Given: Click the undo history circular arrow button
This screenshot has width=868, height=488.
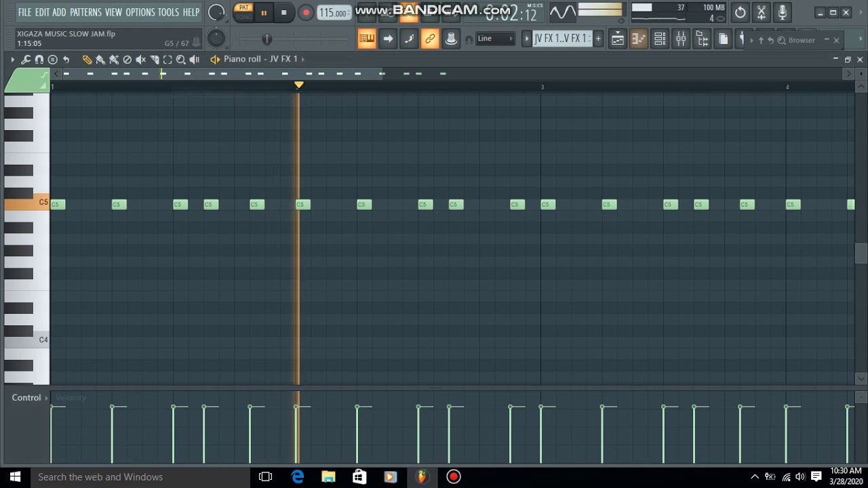Looking at the screenshot, I should coord(740,12).
